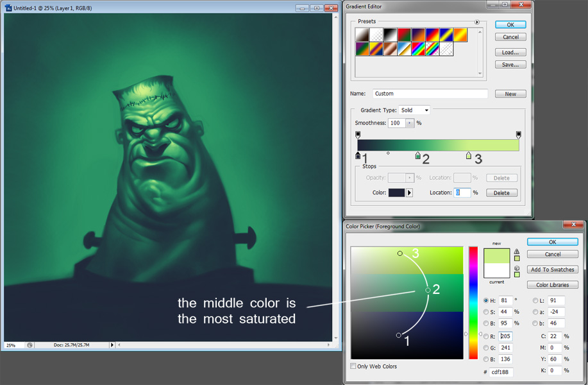Open the stop color swatch flyout arrow
This screenshot has width=588, height=385.
point(410,193)
